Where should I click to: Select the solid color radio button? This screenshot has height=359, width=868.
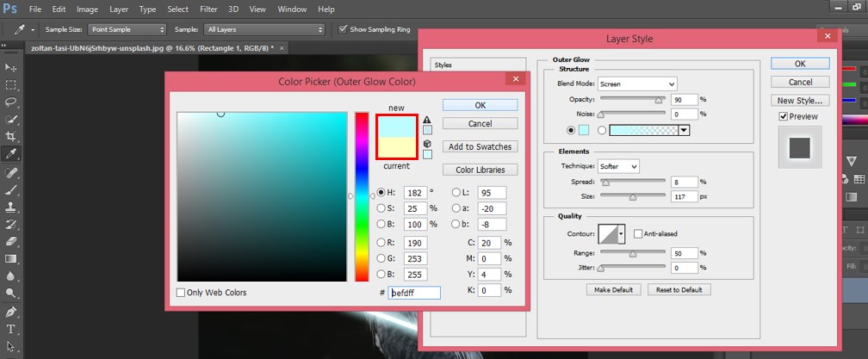click(572, 131)
